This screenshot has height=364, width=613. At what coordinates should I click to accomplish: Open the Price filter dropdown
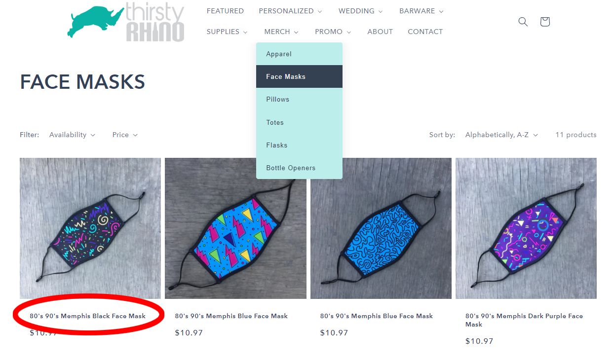click(x=125, y=135)
